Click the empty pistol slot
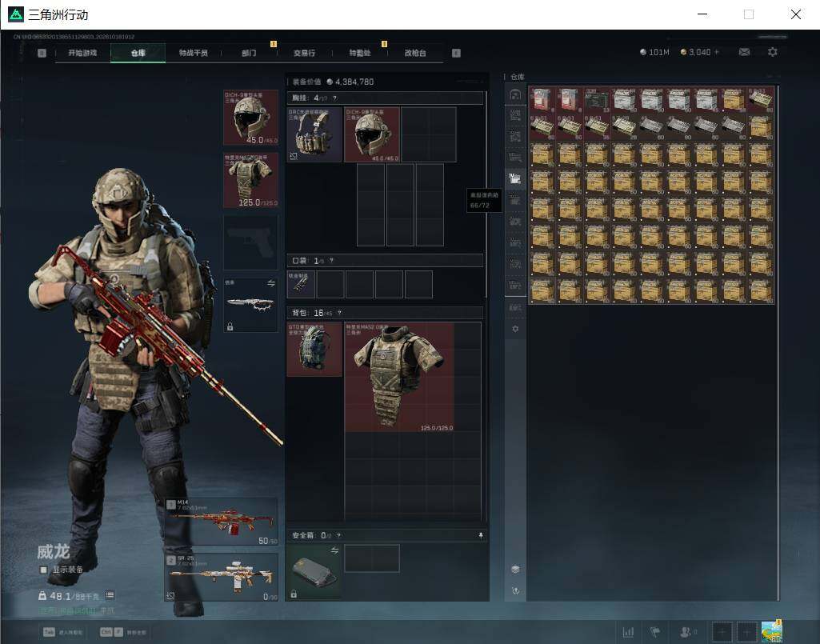 [x=250, y=242]
